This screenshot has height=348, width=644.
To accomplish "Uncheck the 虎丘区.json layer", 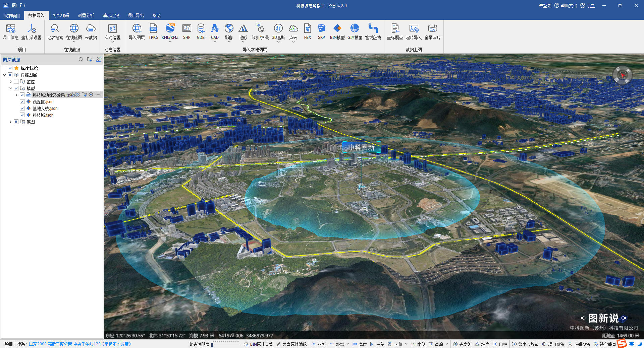I will tap(22, 101).
